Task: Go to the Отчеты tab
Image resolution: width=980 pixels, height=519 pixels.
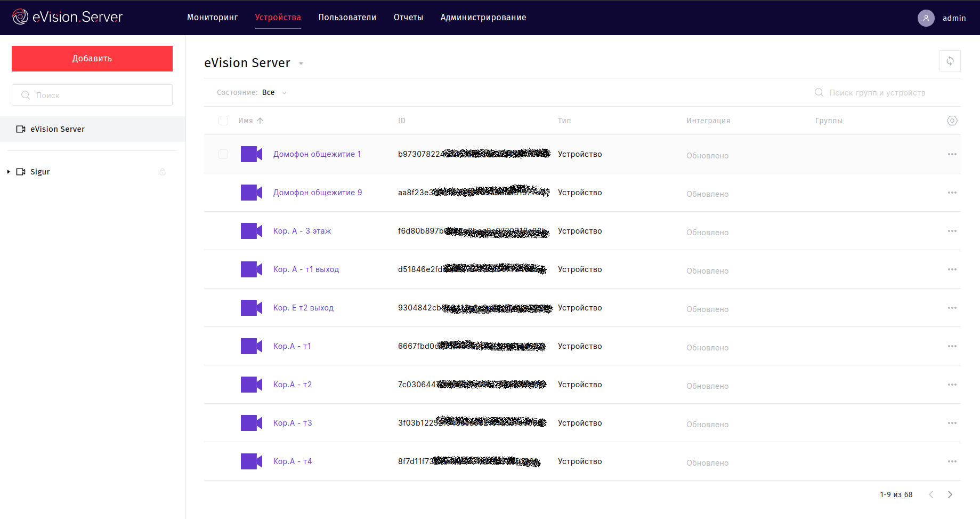Action: pos(408,17)
